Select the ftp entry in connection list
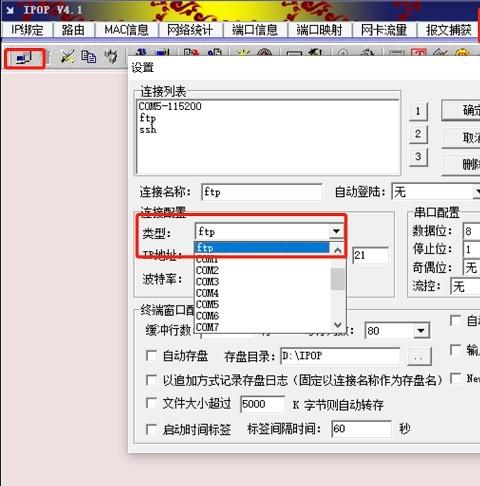 (147, 118)
